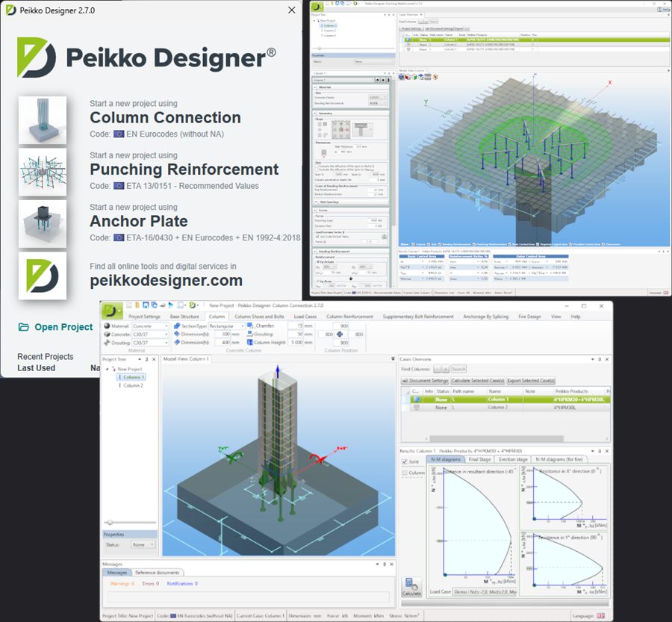
Task: Collapse the Geometry section in Punching window
Action: pos(316,113)
